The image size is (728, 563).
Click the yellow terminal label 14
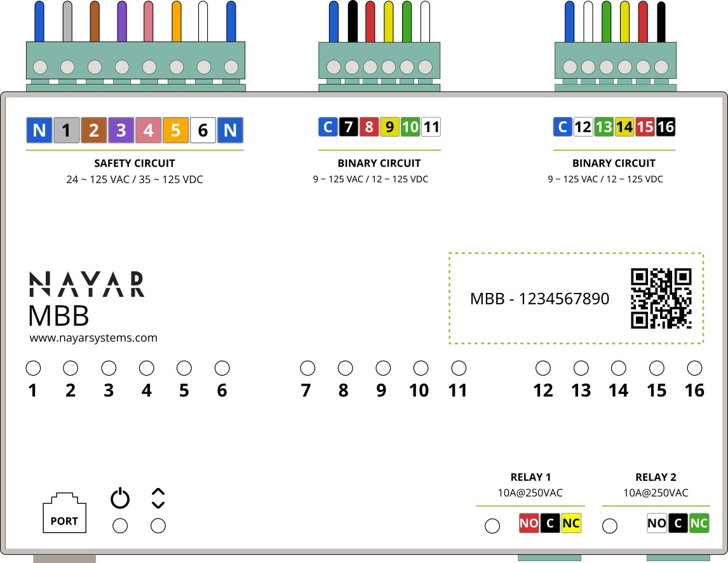click(x=624, y=127)
